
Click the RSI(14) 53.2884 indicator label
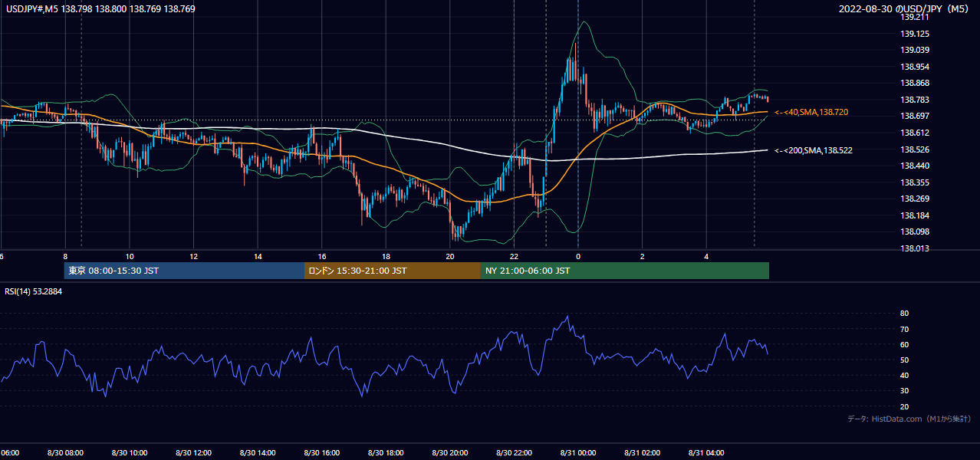click(34, 291)
